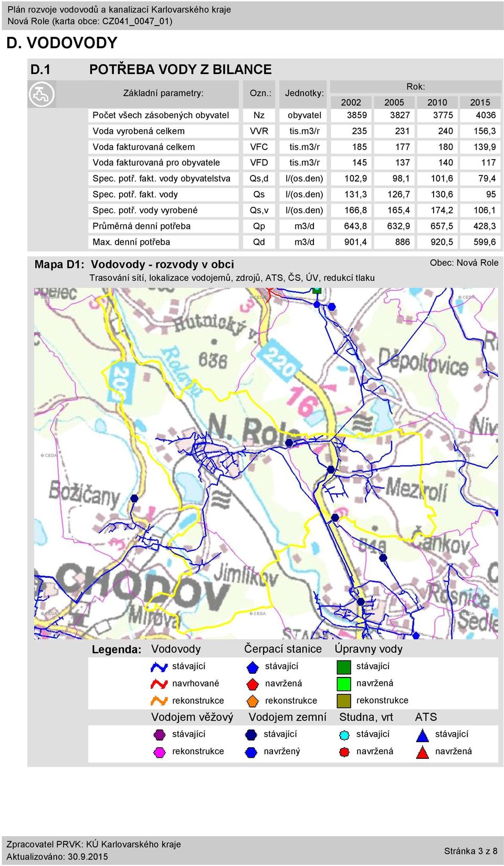The width and height of the screenshot is (504, 866).
Task: Click the legend heading 'Úpravny vody'
Action: pyautogui.click(x=369, y=649)
